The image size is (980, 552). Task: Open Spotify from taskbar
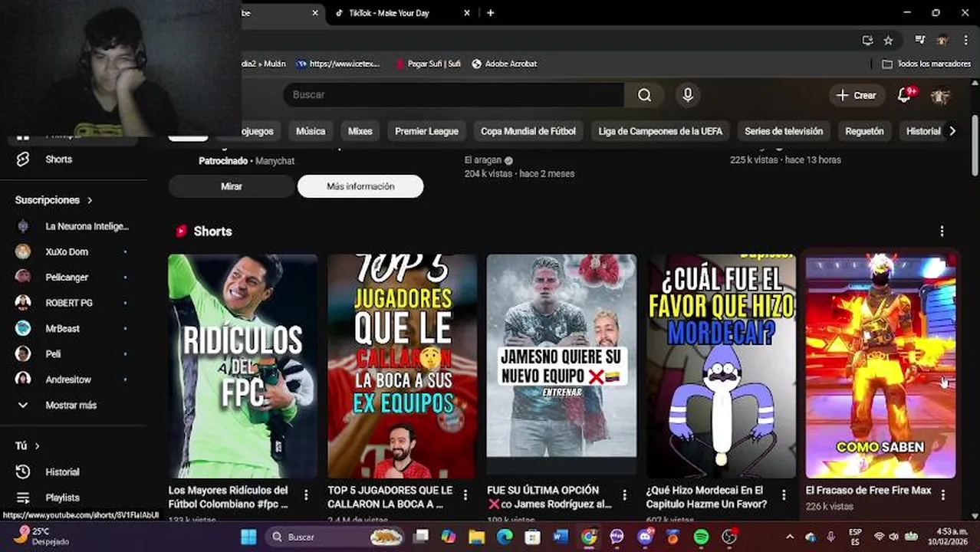point(701,537)
